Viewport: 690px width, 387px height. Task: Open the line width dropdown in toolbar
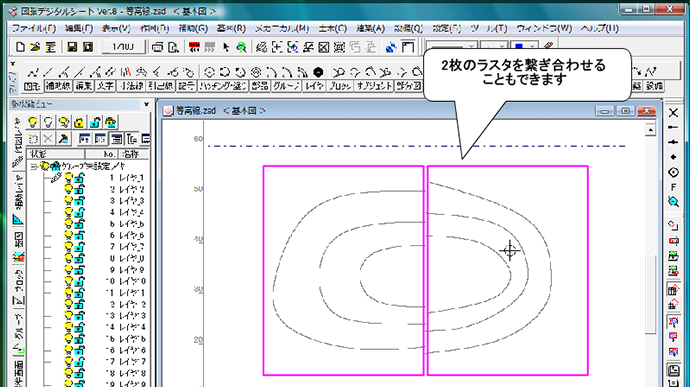click(x=501, y=46)
